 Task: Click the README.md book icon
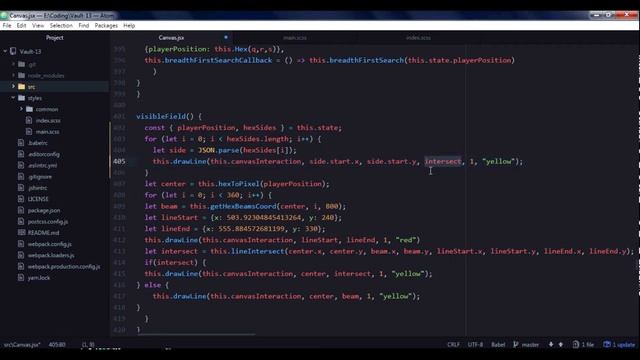[x=21, y=233]
